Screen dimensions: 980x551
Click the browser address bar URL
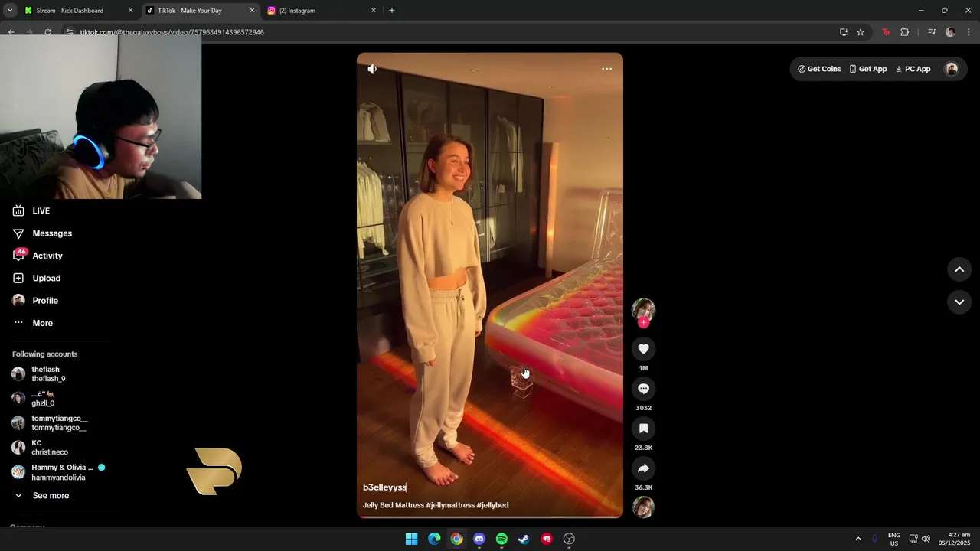[x=172, y=32]
